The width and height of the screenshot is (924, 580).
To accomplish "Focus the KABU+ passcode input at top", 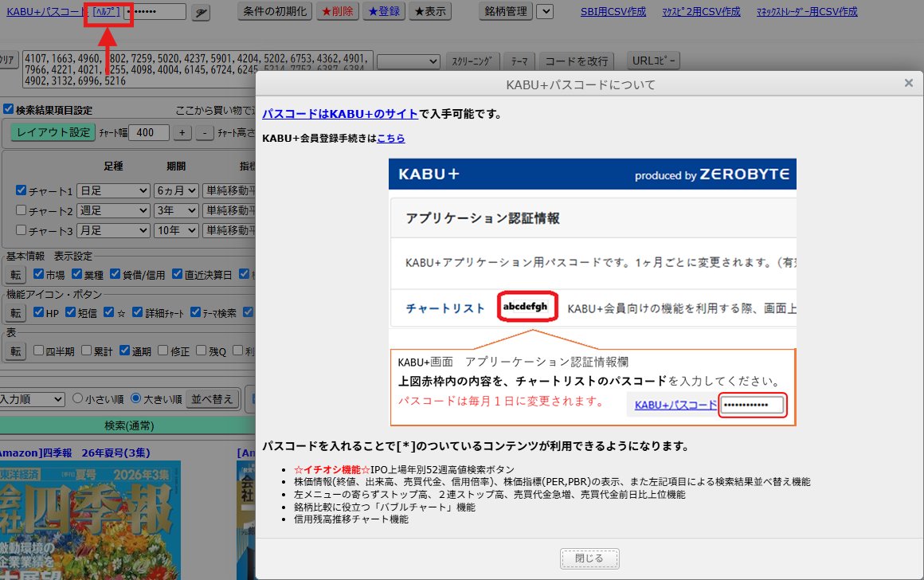I will pyautogui.click(x=155, y=11).
